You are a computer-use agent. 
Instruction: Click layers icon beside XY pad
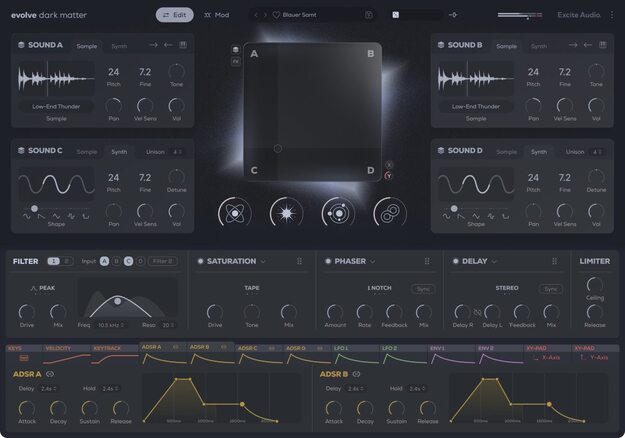click(236, 50)
